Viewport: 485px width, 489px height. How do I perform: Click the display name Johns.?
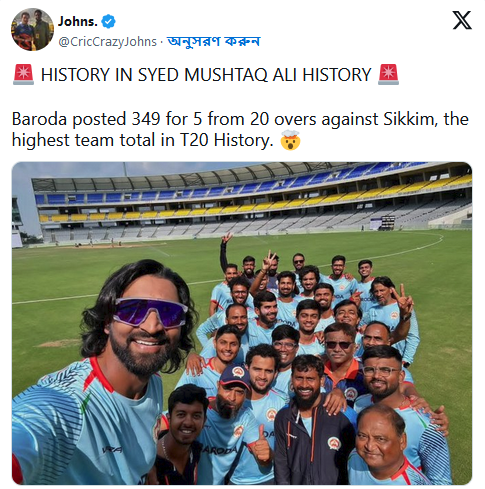78,21
